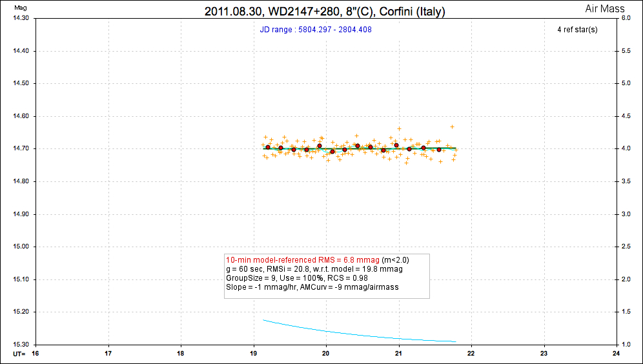This screenshot has width=643, height=364.
Task: Click the first red averaged data point
Action: click(x=268, y=147)
